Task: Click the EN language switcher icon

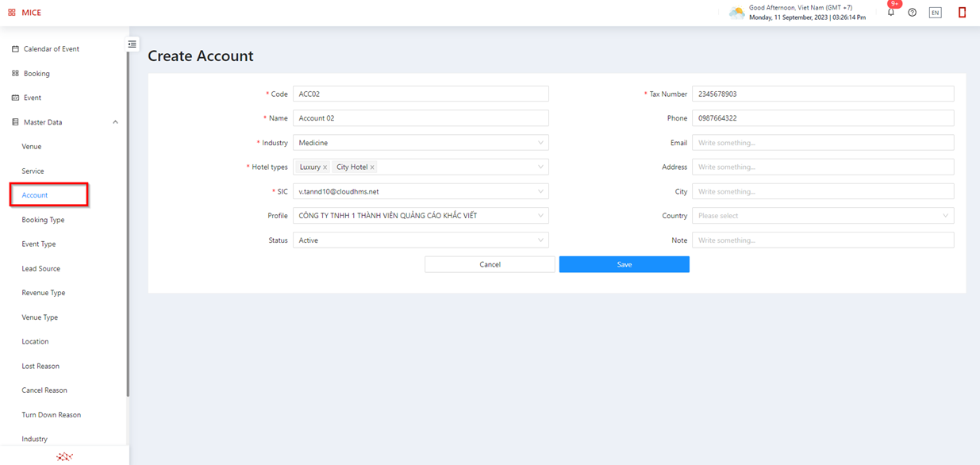Action: (x=935, y=13)
